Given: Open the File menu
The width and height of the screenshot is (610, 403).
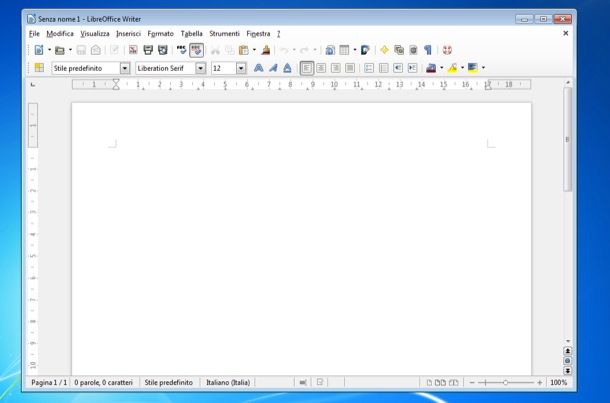Looking at the screenshot, I should tap(34, 34).
